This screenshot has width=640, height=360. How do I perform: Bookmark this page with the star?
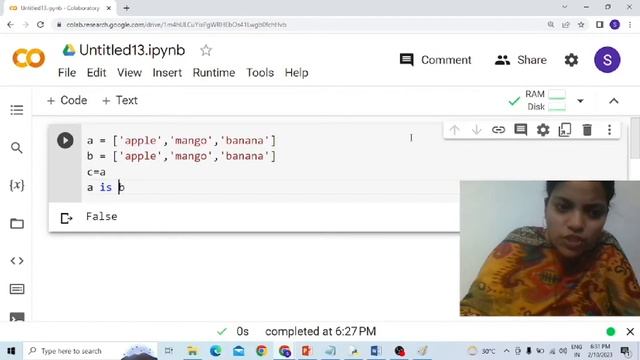pos(581,25)
